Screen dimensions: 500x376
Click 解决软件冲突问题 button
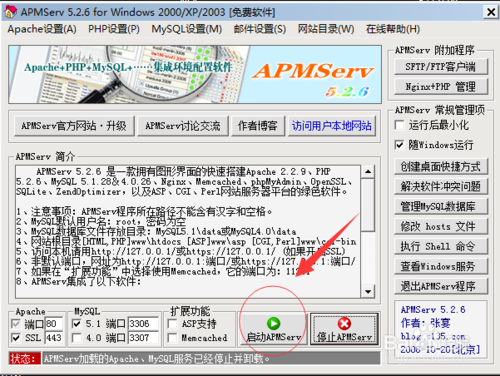tap(440, 186)
